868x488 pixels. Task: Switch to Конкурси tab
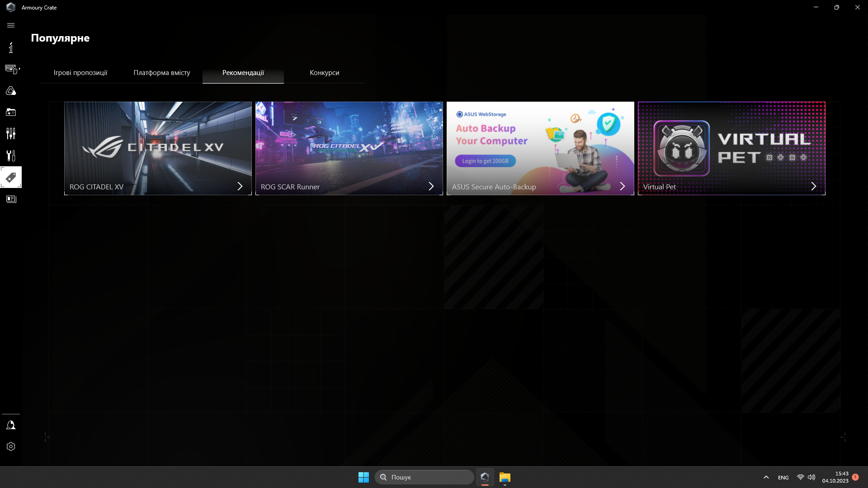pyautogui.click(x=325, y=73)
